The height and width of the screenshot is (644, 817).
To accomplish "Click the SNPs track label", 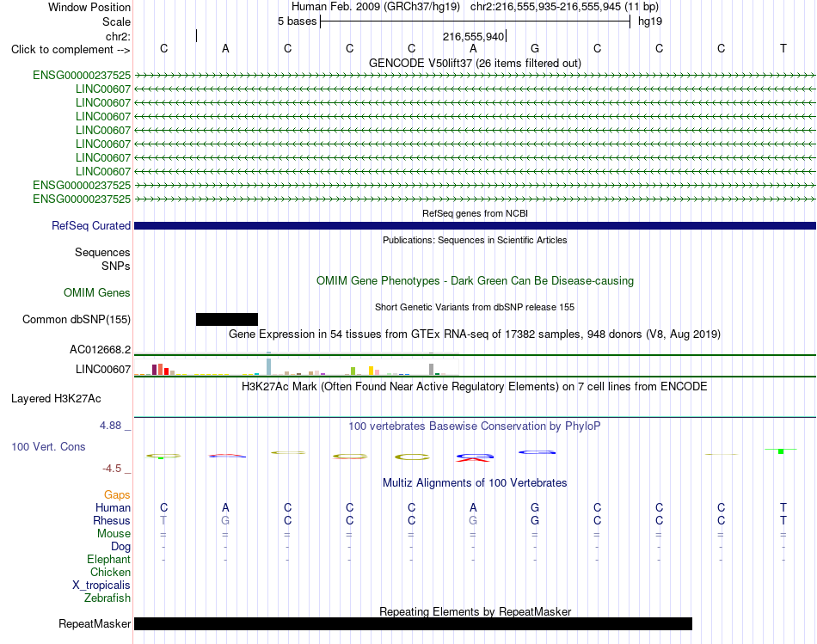I will 116,266.
